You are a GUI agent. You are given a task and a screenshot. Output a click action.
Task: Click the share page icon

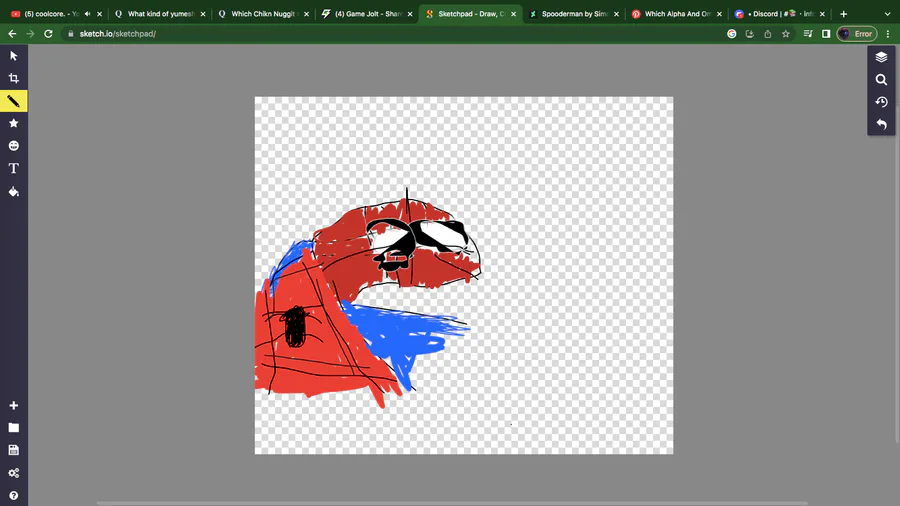coord(767,34)
